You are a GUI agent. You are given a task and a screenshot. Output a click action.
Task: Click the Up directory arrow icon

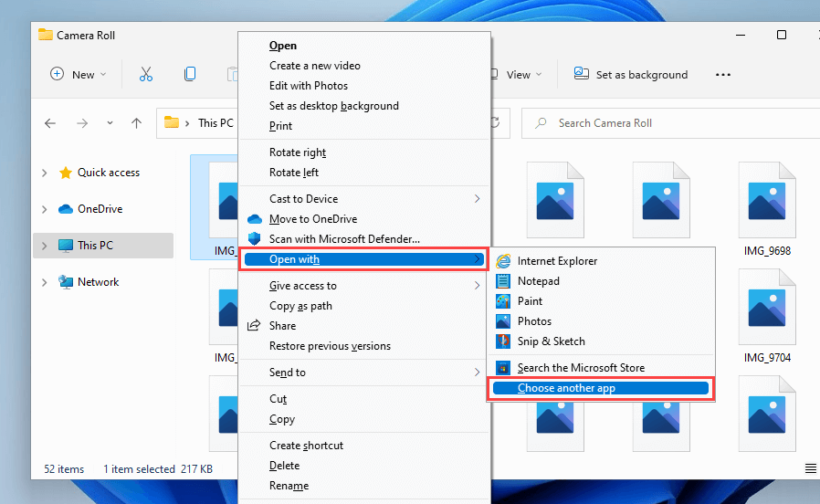click(x=137, y=123)
